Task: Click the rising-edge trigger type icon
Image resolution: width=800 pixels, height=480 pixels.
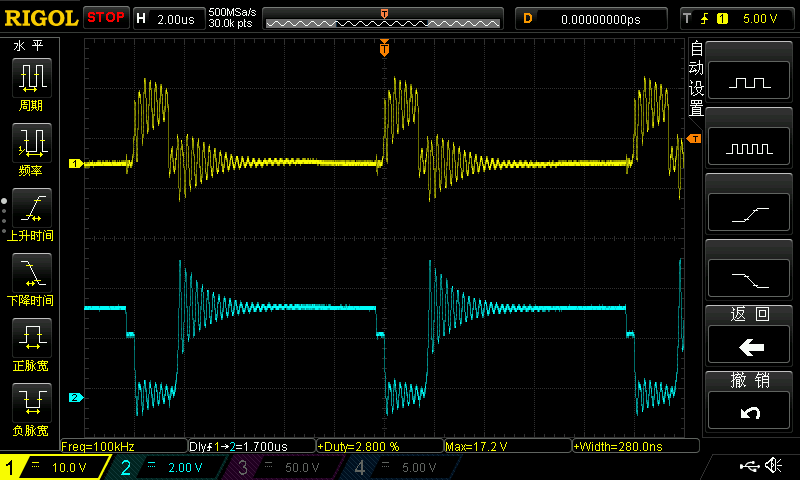Action: 705,19
